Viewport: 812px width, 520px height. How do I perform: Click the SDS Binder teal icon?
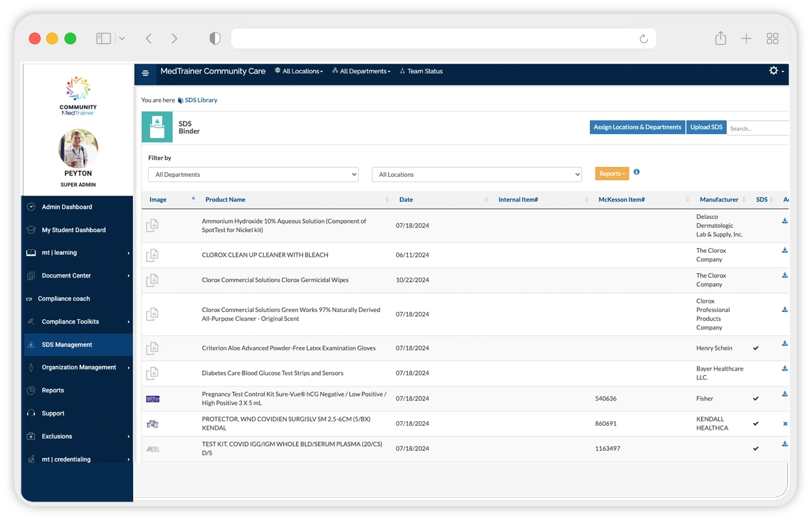pos(157,127)
